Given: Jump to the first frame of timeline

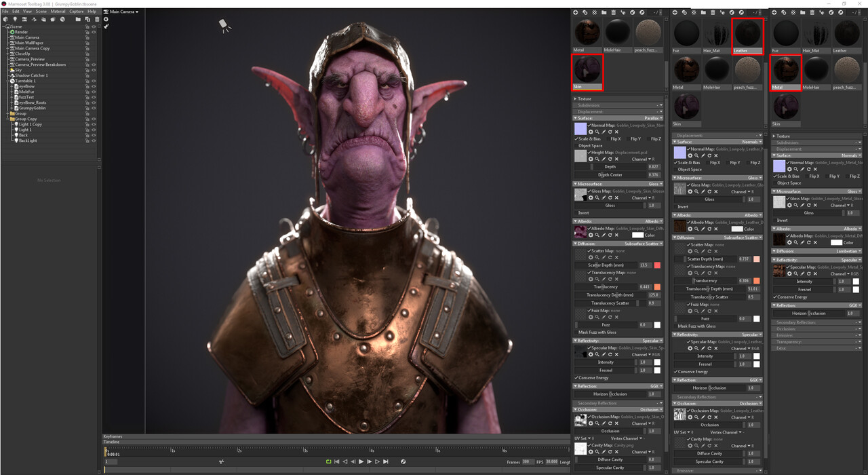Looking at the screenshot, I should pos(336,461).
